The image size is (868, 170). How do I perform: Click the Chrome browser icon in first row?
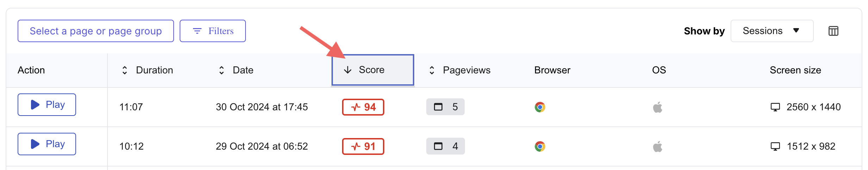tap(540, 107)
